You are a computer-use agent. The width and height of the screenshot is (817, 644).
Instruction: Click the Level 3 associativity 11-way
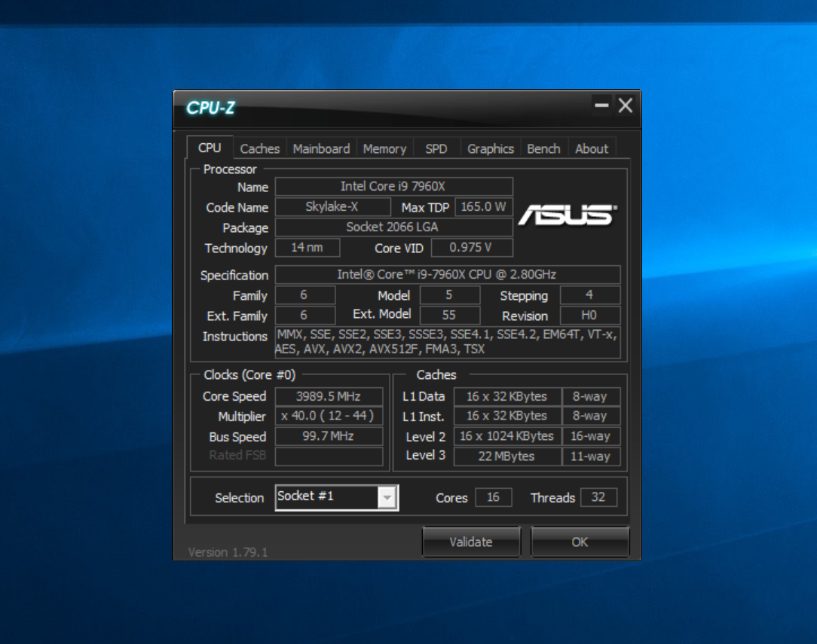tap(592, 456)
